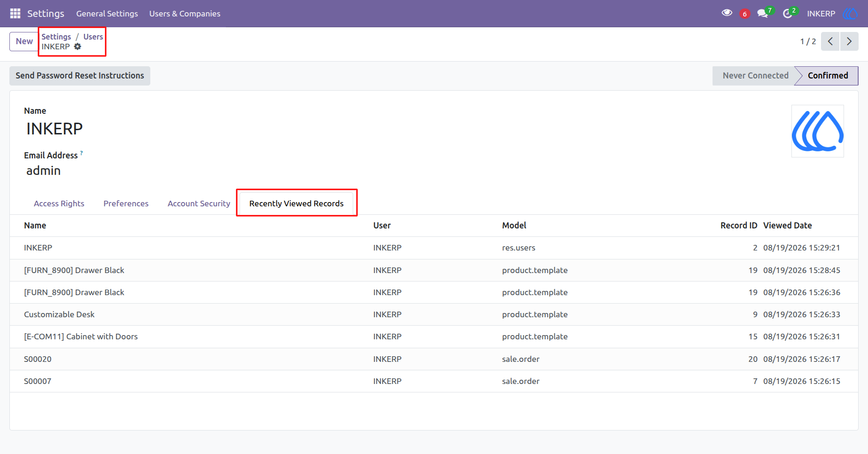Switch to the Preferences tab

point(126,204)
